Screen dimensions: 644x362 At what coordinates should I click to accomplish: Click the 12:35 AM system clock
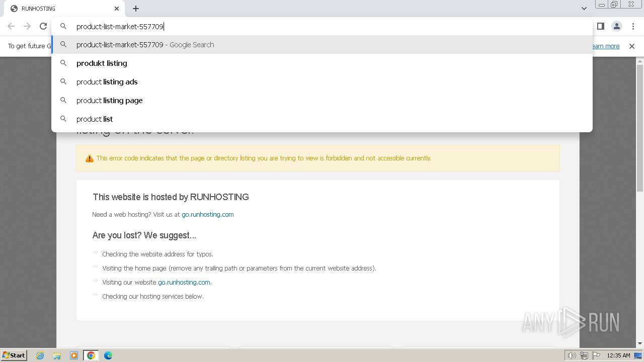click(x=618, y=355)
